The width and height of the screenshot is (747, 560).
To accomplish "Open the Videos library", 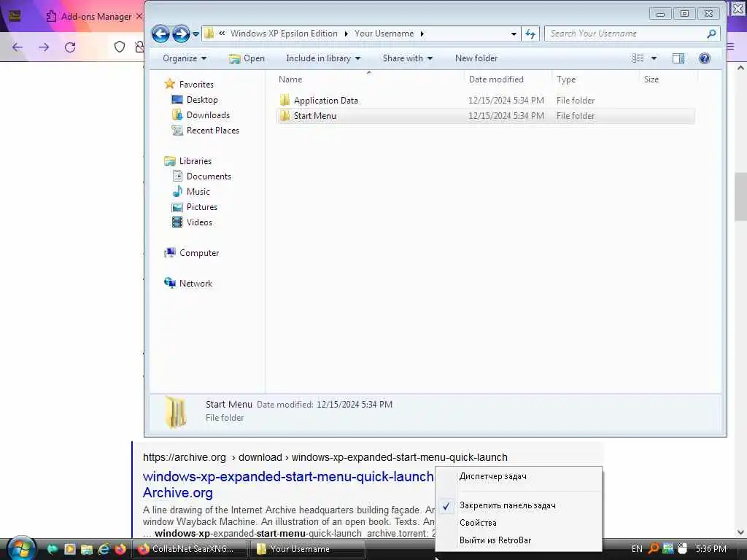I will (x=193, y=222).
